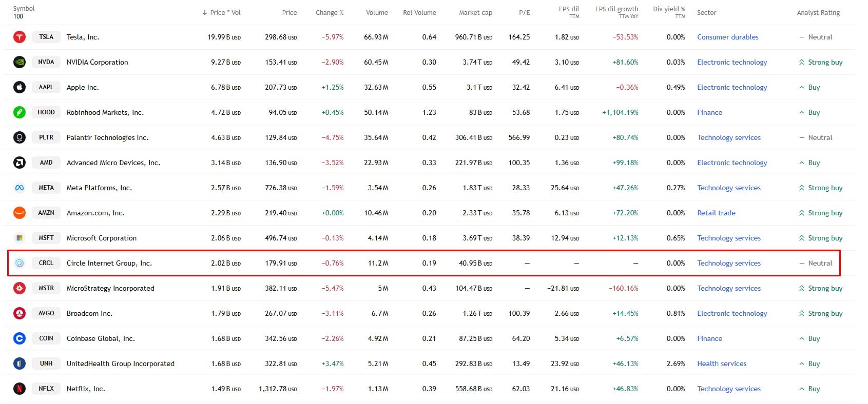The height and width of the screenshot is (404, 868).
Task: Open the CRCL ticker symbol
Action: tap(46, 263)
